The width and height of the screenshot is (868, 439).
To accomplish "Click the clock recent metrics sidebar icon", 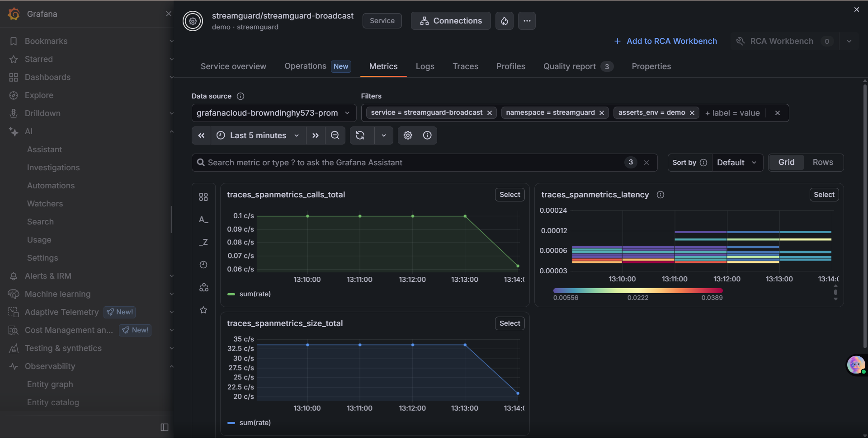I will pos(203,265).
